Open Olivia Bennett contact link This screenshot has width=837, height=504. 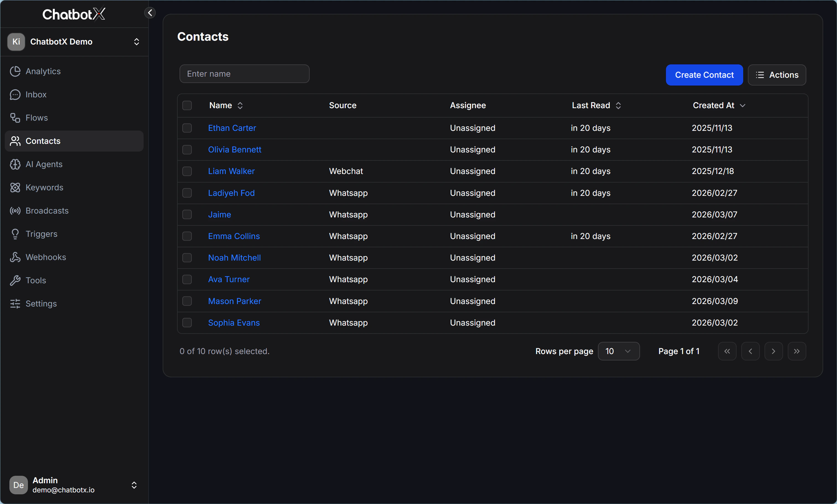(x=235, y=150)
